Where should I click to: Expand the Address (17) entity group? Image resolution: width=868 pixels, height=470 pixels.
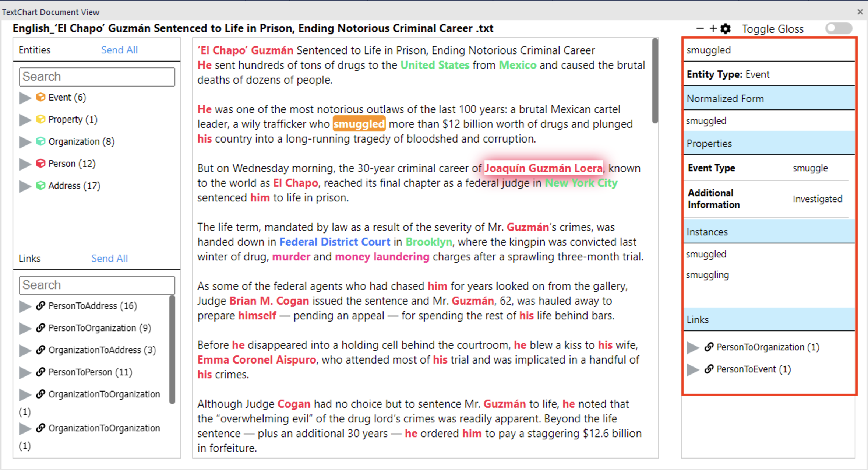[25, 186]
